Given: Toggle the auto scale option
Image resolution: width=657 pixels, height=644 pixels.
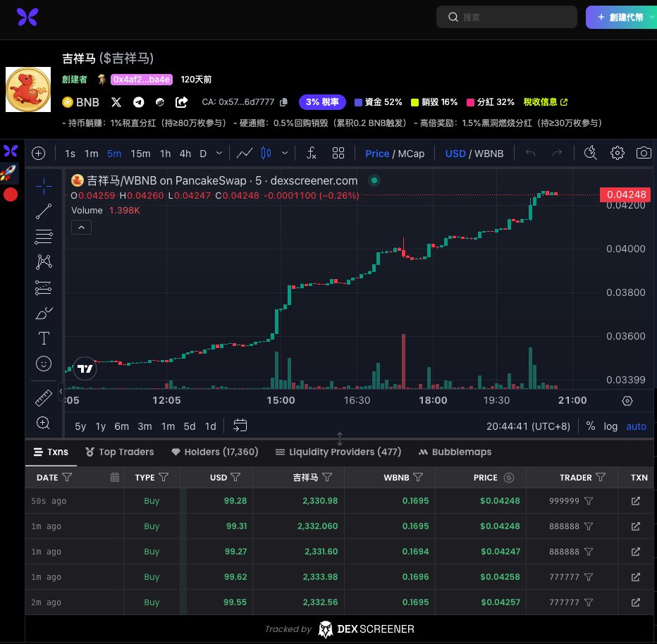Looking at the screenshot, I should tap(636, 426).
